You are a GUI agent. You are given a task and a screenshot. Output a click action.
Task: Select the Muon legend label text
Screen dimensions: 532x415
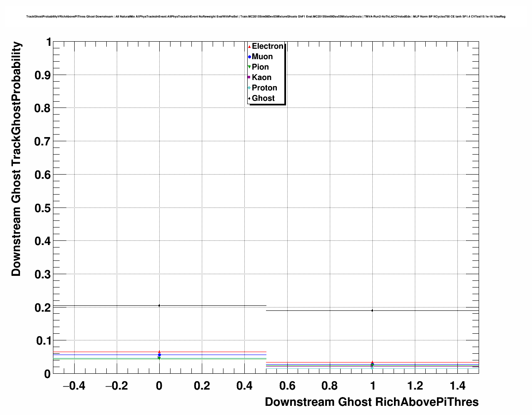(262, 57)
